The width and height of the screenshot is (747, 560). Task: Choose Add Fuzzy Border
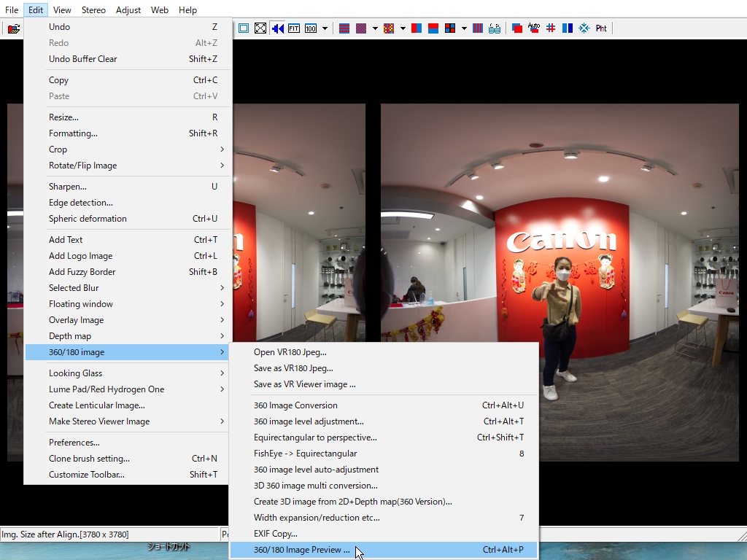pos(128,273)
